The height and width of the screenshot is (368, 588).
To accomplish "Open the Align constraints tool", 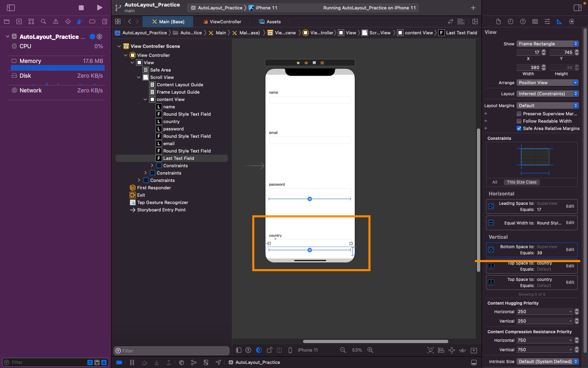I will (x=441, y=350).
